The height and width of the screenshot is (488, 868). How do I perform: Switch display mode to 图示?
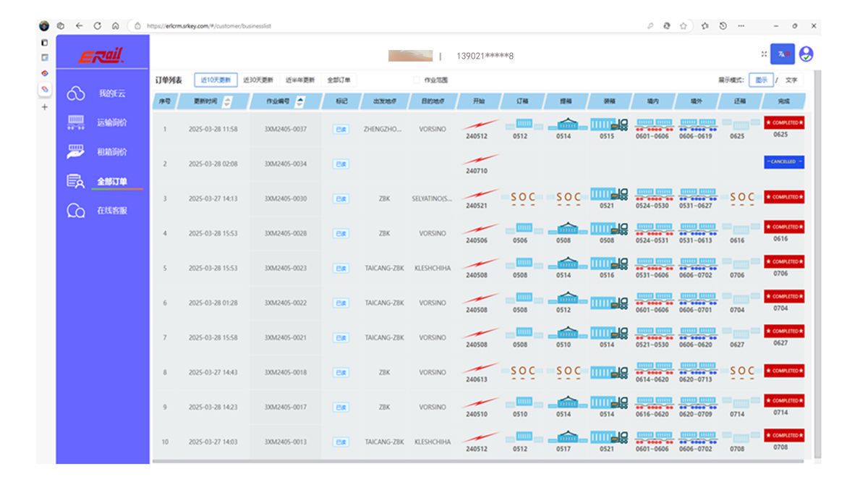[x=761, y=80]
